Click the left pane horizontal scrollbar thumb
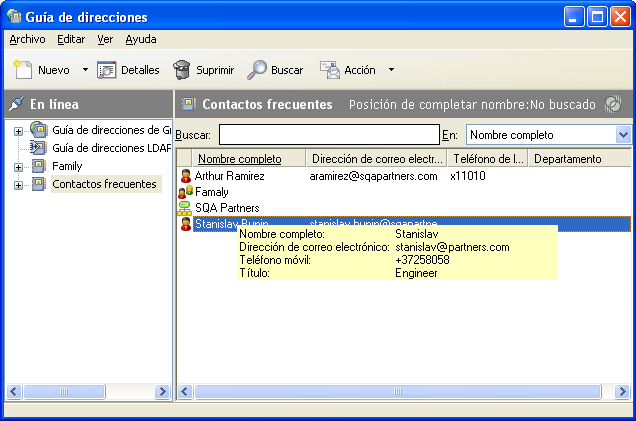This screenshot has width=636, height=421. 64,391
